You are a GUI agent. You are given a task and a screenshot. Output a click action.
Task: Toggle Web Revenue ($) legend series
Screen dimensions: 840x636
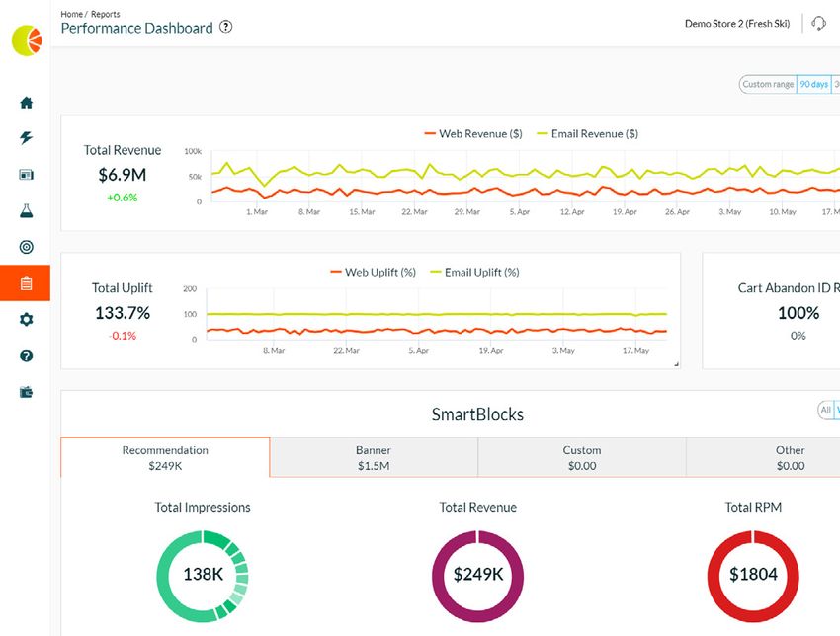click(473, 134)
